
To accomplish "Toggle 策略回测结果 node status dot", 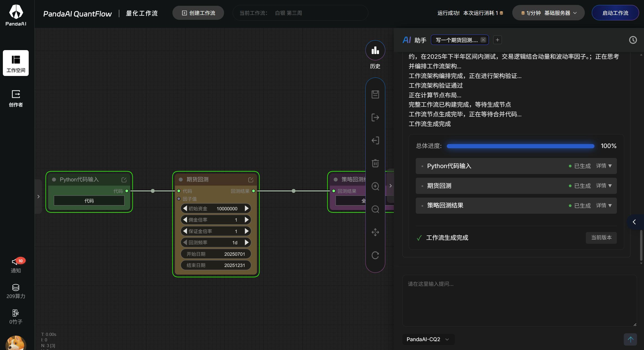I will [x=336, y=180].
